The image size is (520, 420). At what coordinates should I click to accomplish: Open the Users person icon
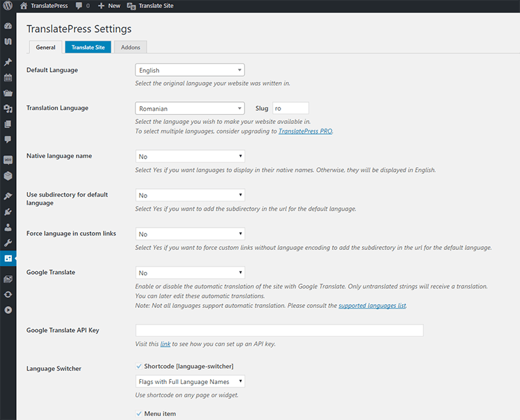(8, 227)
